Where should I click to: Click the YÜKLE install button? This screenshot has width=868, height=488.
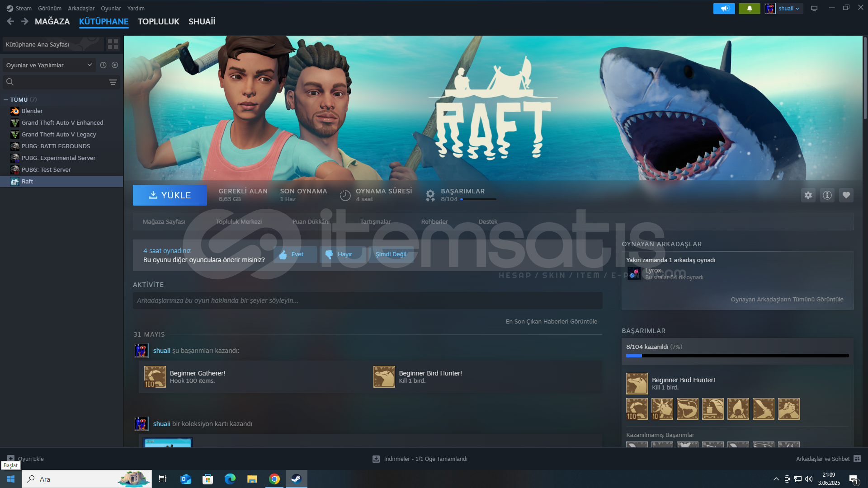(x=170, y=195)
